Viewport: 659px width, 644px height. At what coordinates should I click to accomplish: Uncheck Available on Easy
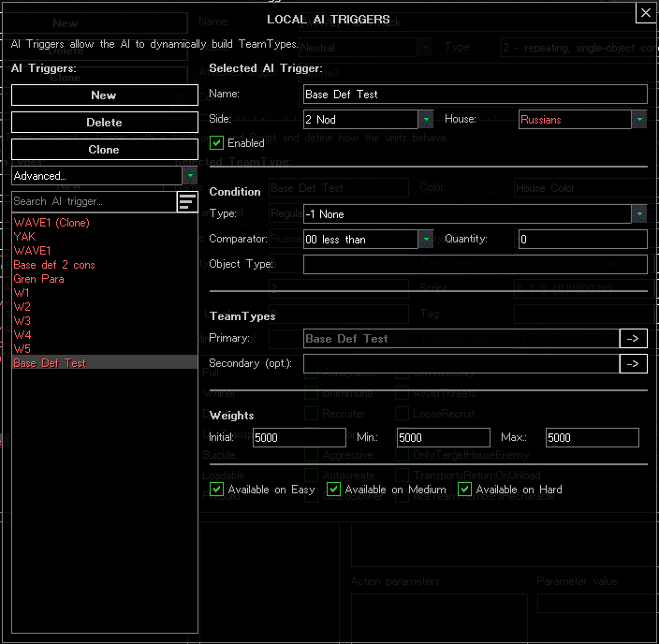(x=216, y=490)
